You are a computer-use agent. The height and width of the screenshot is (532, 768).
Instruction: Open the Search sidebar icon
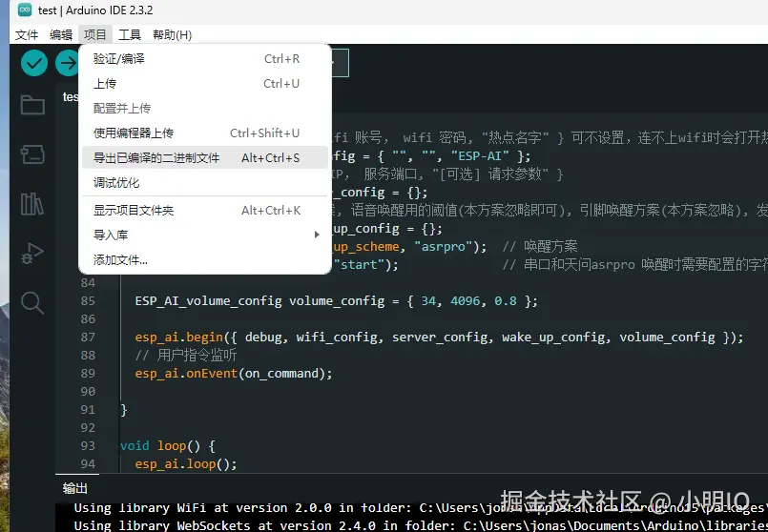[x=32, y=302]
